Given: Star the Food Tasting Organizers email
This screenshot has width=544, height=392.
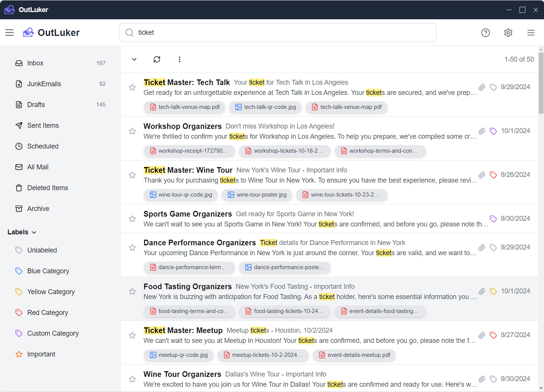Looking at the screenshot, I should [132, 291].
